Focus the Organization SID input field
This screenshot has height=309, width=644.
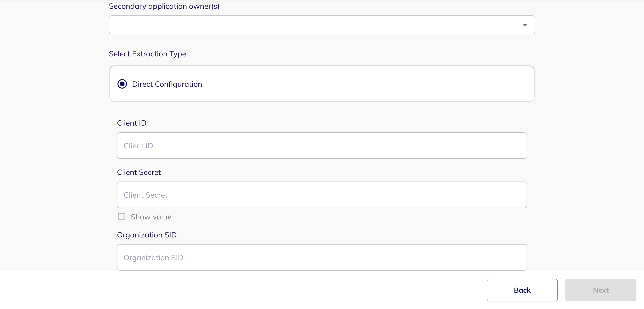pos(322,257)
